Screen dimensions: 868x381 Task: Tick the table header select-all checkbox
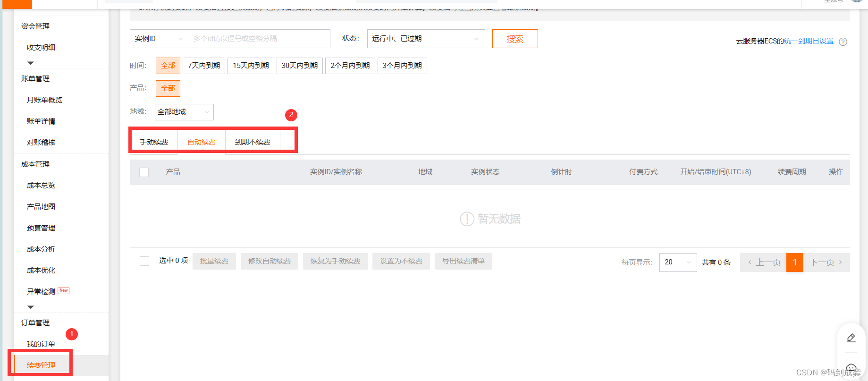coord(144,172)
